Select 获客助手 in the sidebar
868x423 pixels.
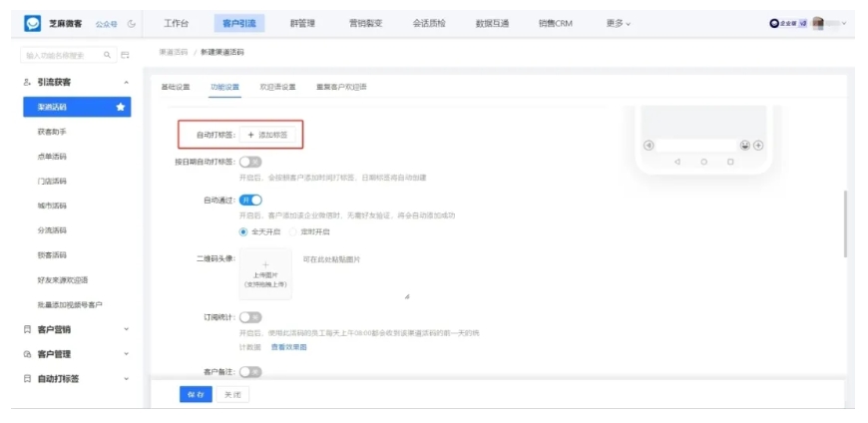point(52,132)
